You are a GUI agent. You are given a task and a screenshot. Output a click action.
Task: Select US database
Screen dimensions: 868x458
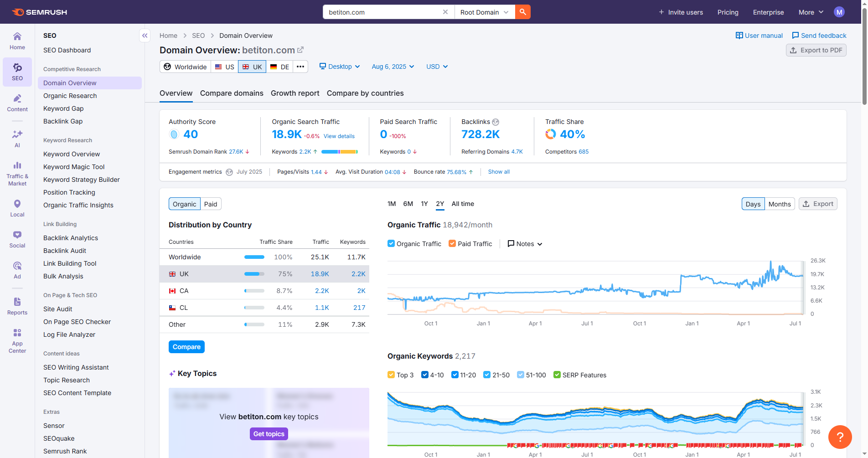coord(224,67)
